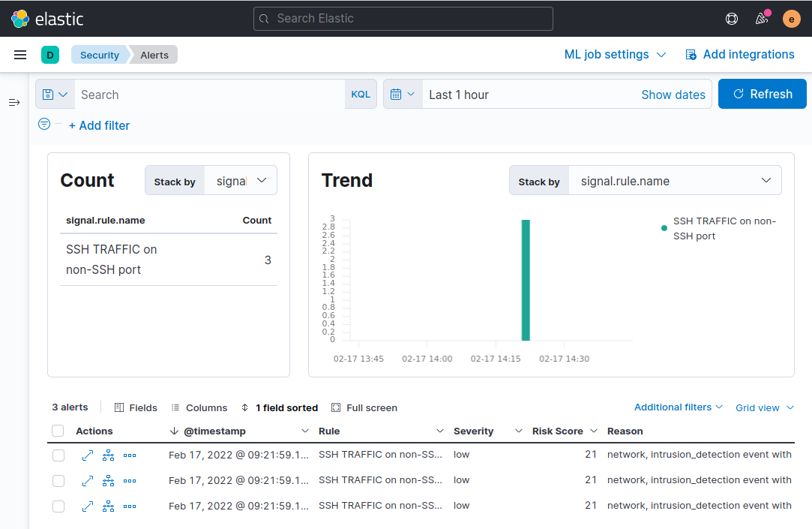Click the Count column header in Count panel

(x=257, y=220)
